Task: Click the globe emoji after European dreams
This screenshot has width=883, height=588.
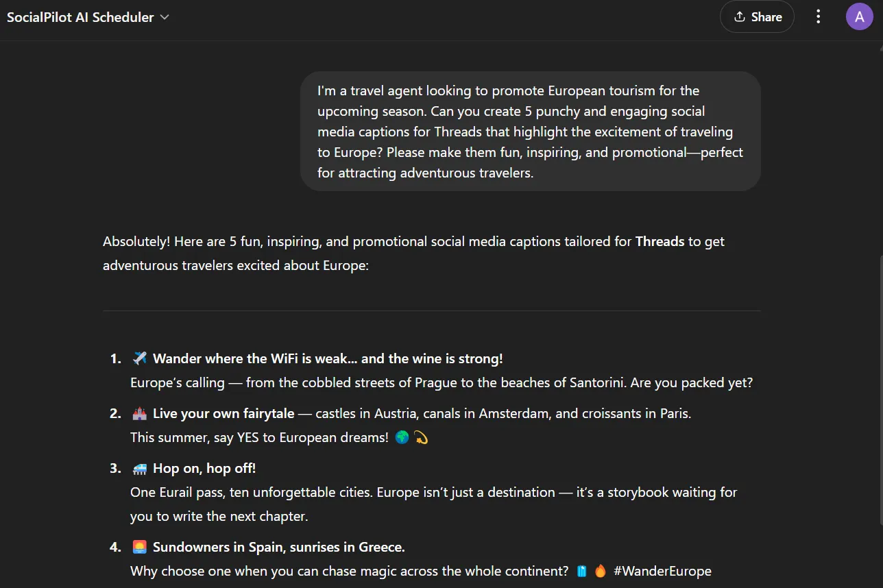Action: [x=402, y=437]
